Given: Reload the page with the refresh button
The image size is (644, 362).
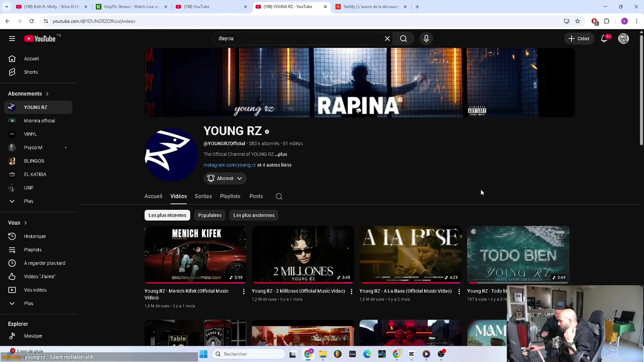Looking at the screenshot, I should pyautogui.click(x=31, y=21).
